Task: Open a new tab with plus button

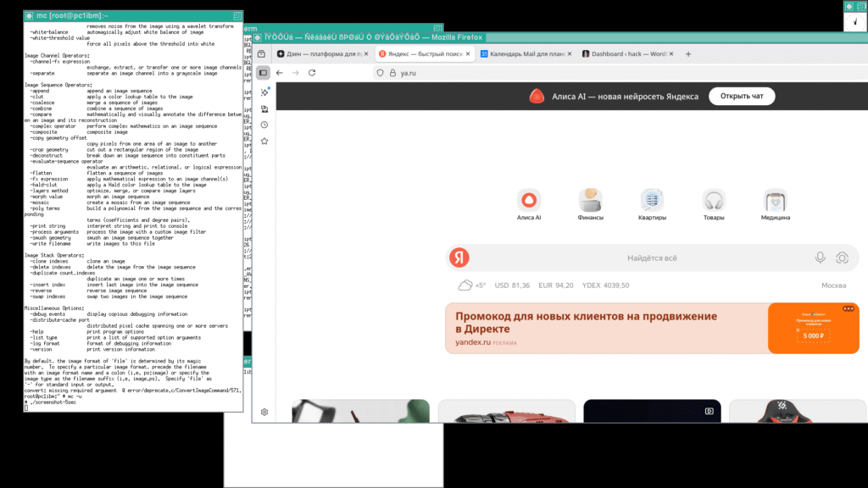Action: click(688, 53)
